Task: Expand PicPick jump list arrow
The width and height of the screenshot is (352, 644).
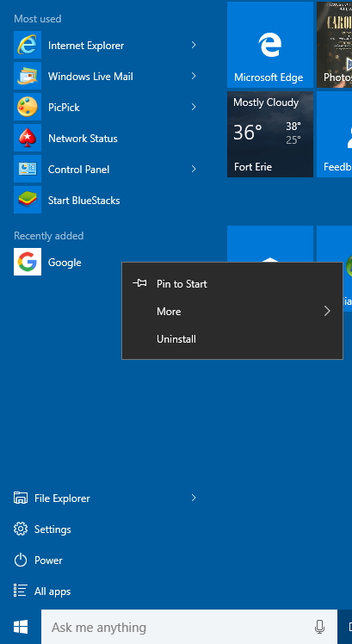Action: point(194,107)
